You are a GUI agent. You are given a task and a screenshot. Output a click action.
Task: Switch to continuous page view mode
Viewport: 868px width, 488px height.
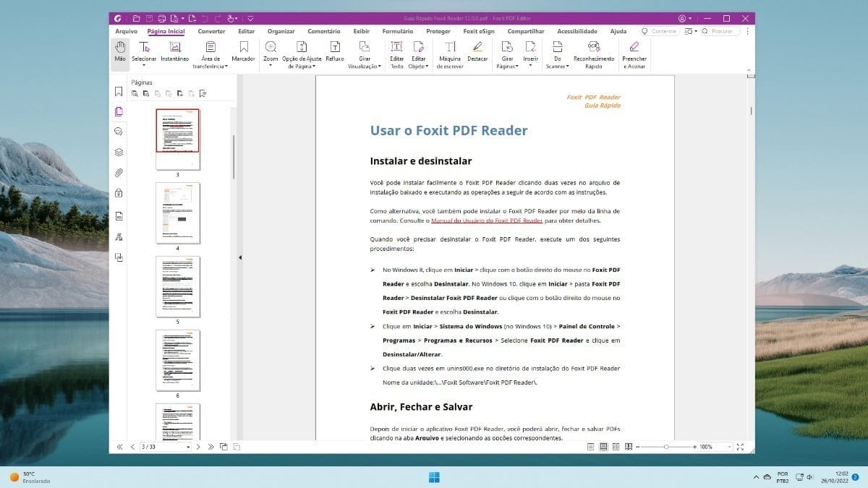[603, 447]
